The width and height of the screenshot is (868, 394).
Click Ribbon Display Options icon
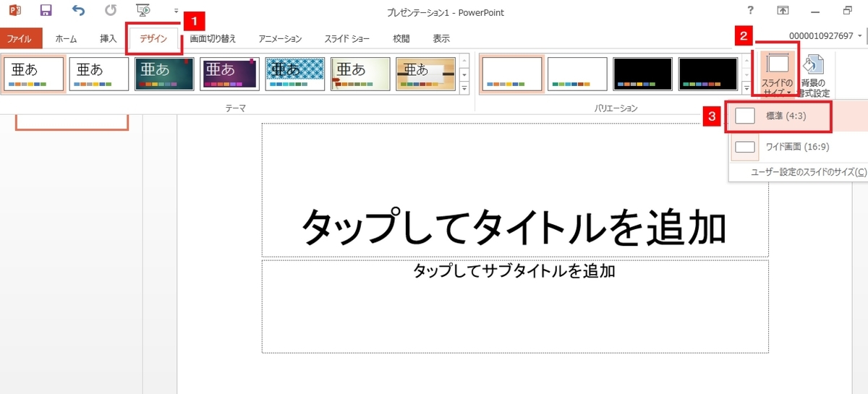tap(783, 10)
